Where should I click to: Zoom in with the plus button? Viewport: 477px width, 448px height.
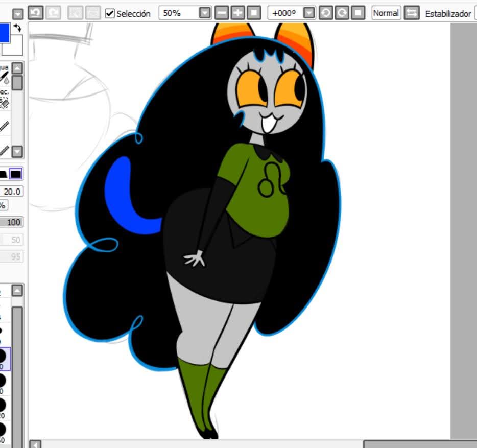coord(238,13)
